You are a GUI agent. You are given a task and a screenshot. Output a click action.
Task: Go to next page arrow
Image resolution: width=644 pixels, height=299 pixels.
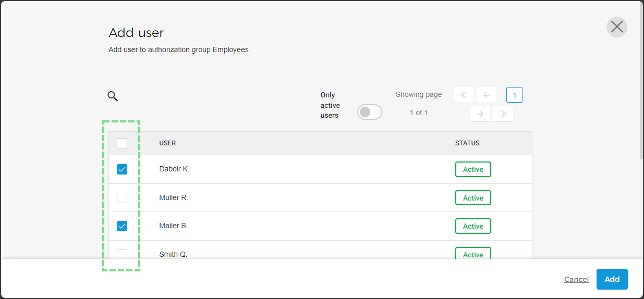click(480, 114)
